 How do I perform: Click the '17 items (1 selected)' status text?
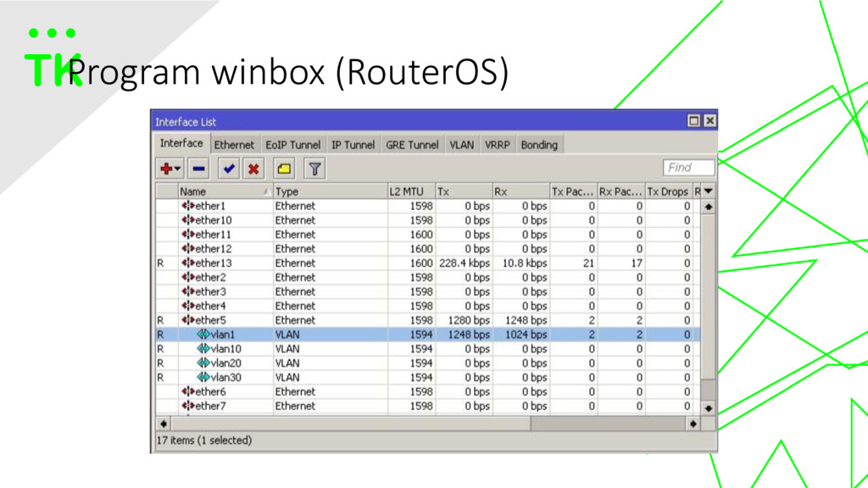(x=204, y=441)
